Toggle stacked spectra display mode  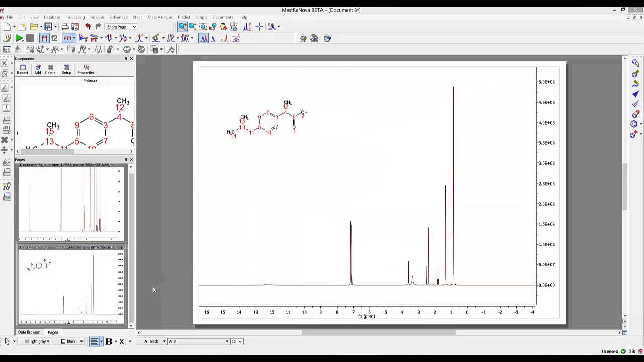click(x=236, y=38)
